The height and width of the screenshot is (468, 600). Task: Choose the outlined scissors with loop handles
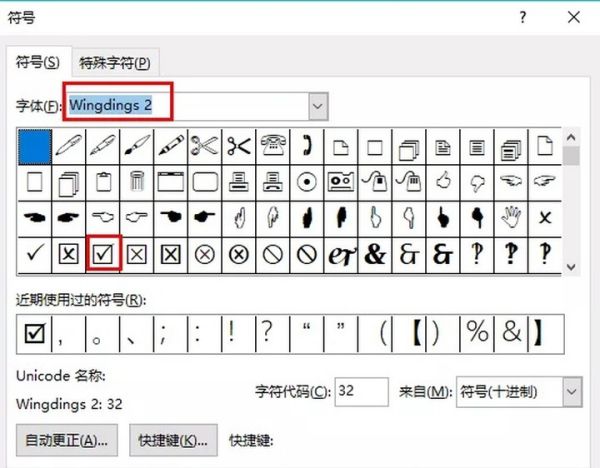(x=205, y=147)
